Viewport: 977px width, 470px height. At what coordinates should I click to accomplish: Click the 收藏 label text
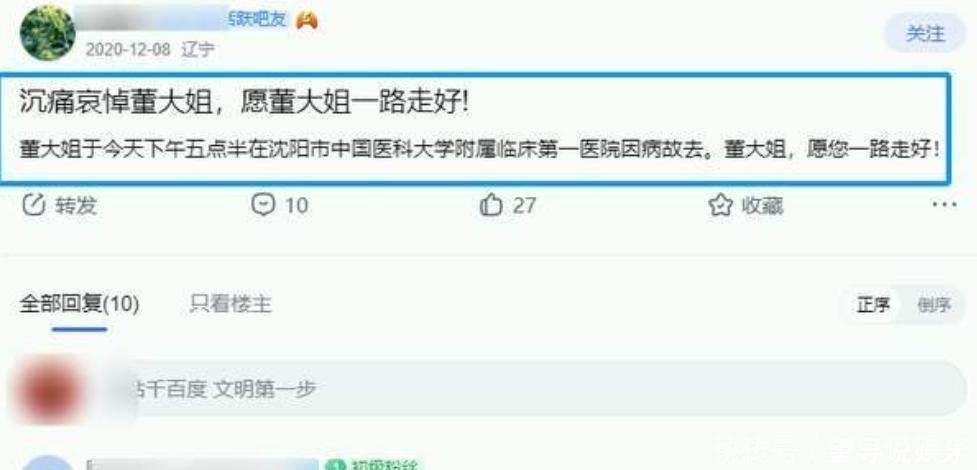[x=762, y=205]
